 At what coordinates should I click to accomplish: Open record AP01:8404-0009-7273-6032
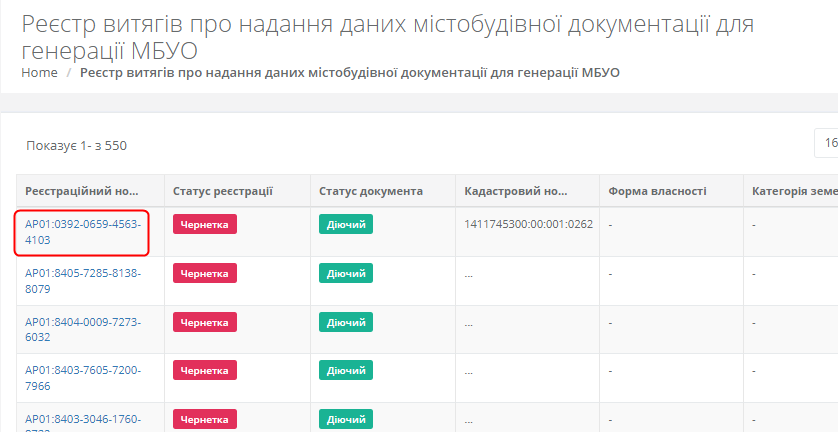tap(83, 330)
